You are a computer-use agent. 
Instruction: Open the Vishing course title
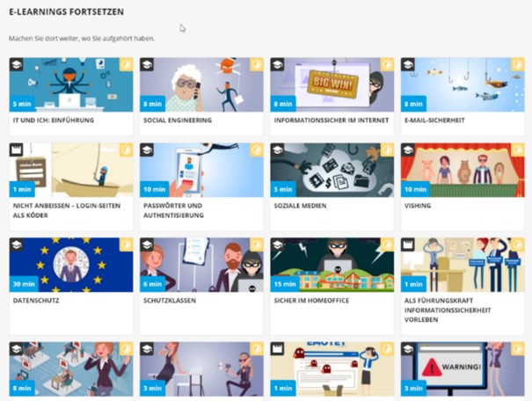[x=418, y=206]
